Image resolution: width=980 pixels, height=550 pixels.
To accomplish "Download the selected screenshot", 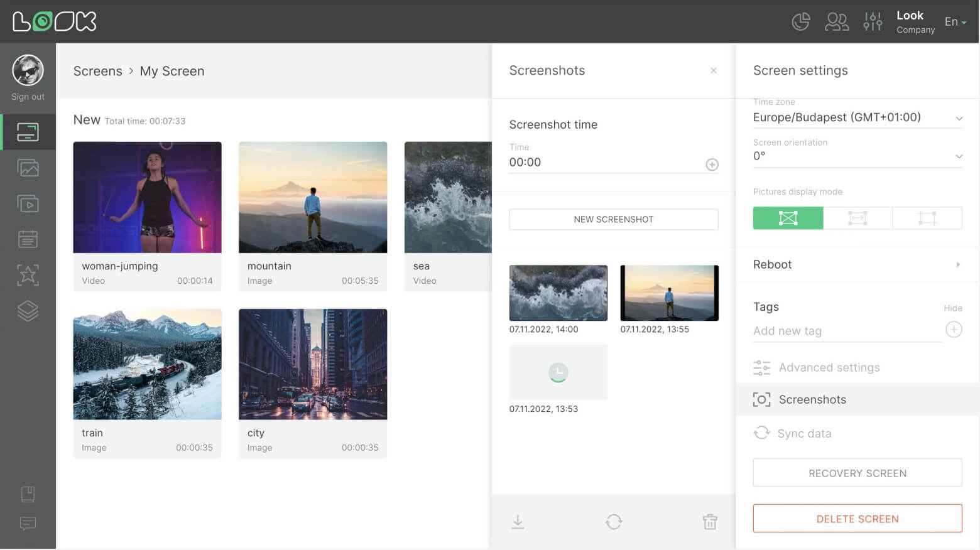I will coord(518,521).
